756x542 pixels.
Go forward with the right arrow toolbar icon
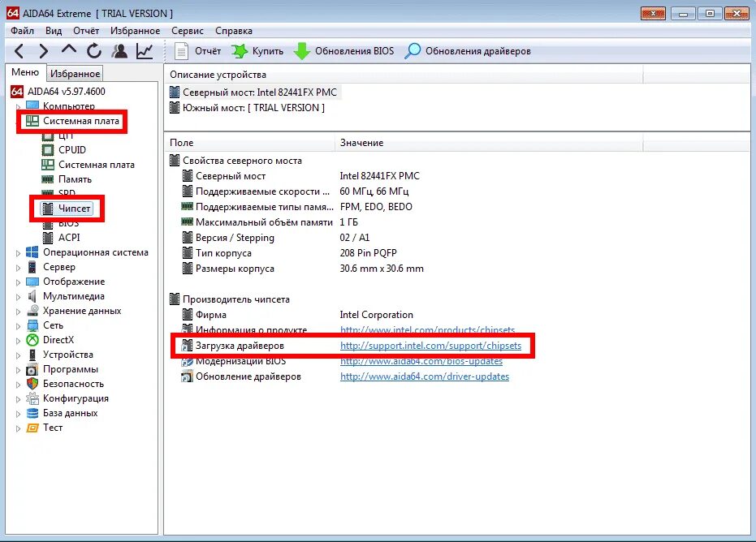[44, 51]
